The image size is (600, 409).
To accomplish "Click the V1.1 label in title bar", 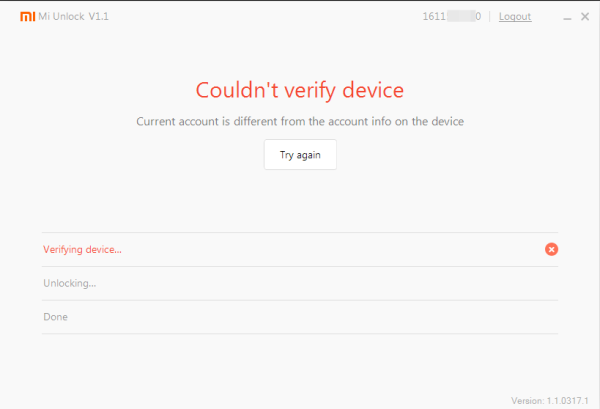I will coord(99,16).
